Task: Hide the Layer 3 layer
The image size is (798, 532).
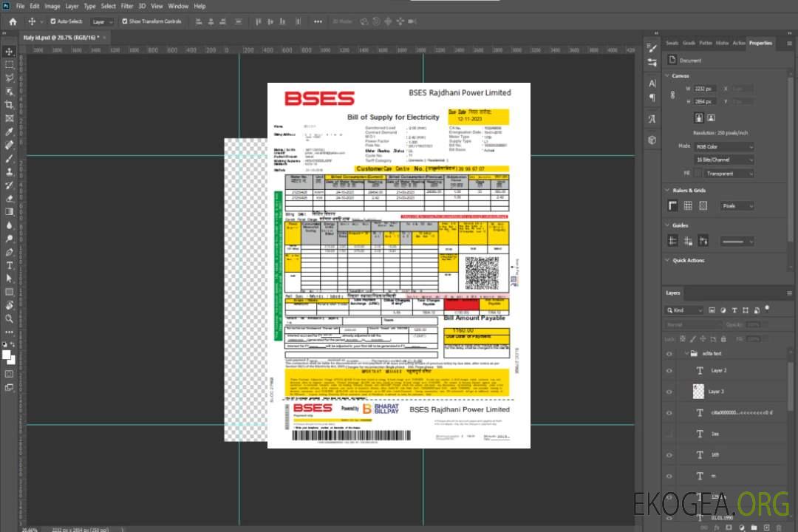Action: [669, 392]
